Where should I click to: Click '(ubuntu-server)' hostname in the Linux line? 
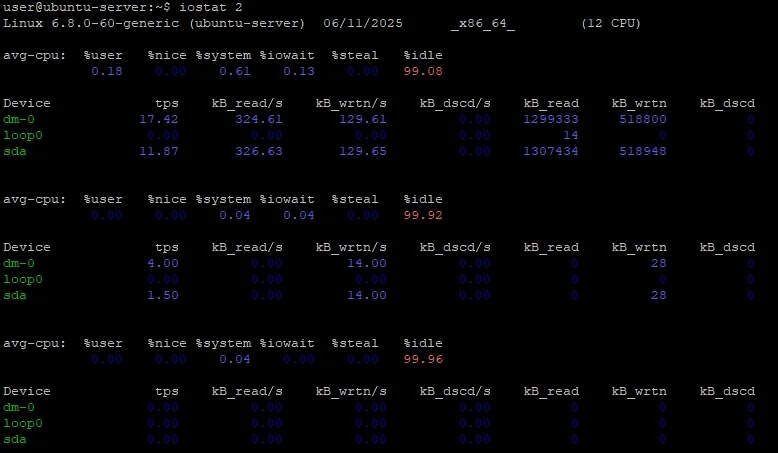247,23
